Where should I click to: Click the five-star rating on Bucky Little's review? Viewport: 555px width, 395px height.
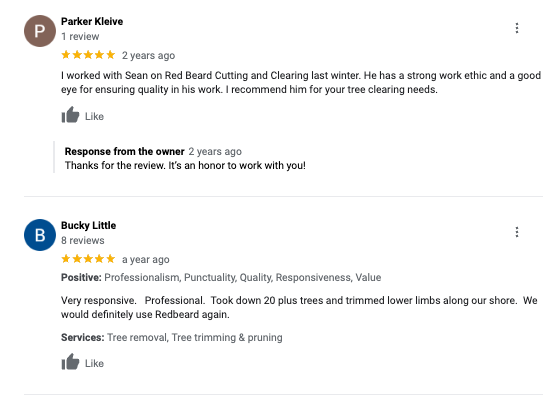click(88, 259)
